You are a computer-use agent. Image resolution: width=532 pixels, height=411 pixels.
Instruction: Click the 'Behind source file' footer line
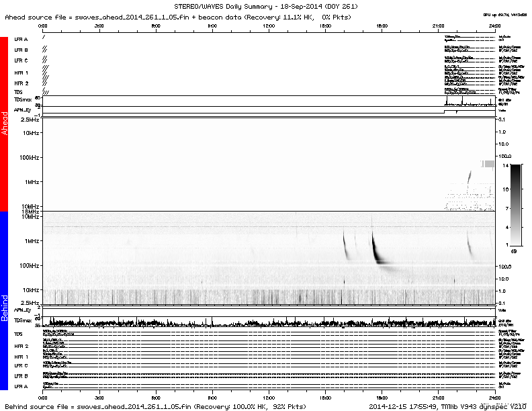[x=155, y=406]
